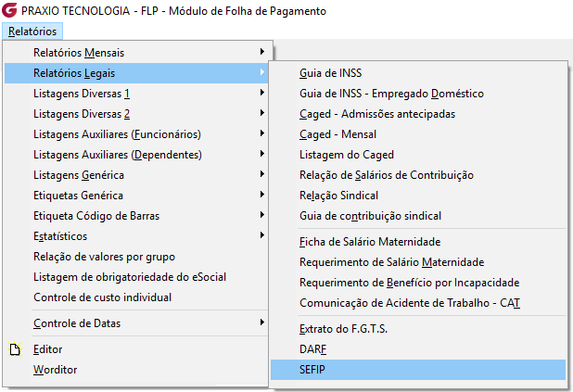Viewport: 573px width, 392px height.
Task: Select Guia de INSS report
Action: 418,73
